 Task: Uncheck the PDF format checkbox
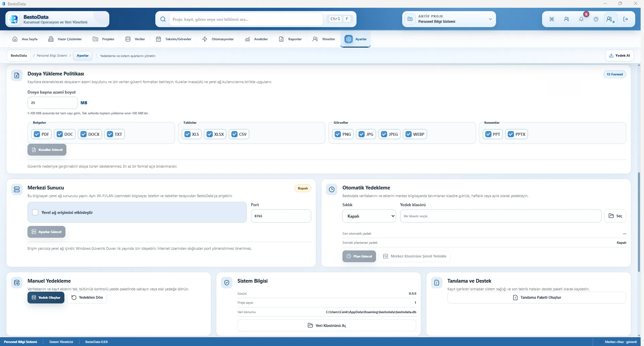coord(37,134)
